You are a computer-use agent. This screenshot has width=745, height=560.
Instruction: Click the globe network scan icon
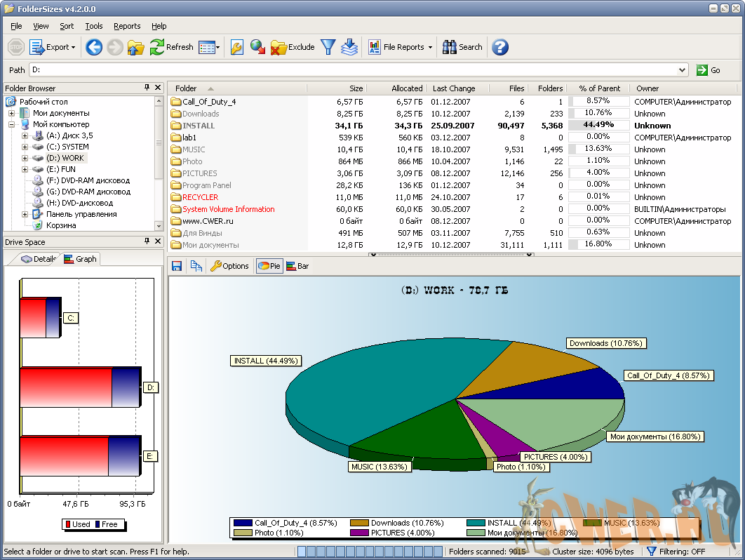pyautogui.click(x=257, y=47)
